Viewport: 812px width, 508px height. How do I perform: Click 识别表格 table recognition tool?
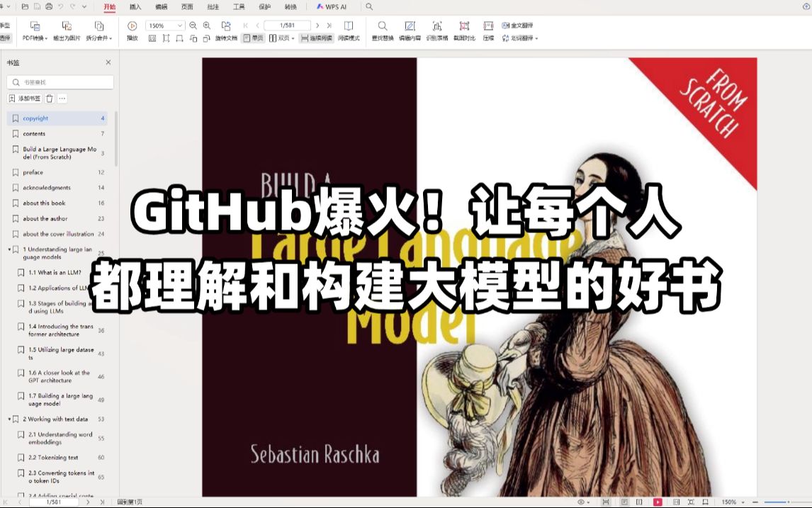tap(437, 31)
